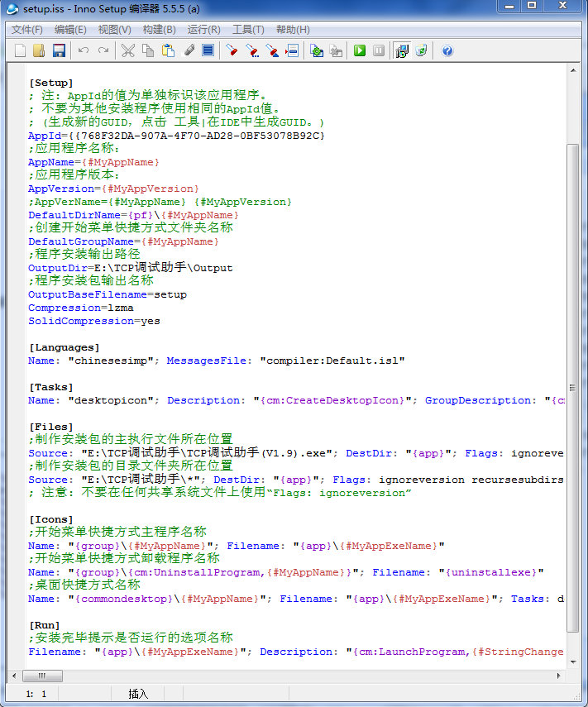Screen dimensions: 588x707
Task: Click the OutputDir=E:\TCP调试助手\Output line
Action: 131,267
